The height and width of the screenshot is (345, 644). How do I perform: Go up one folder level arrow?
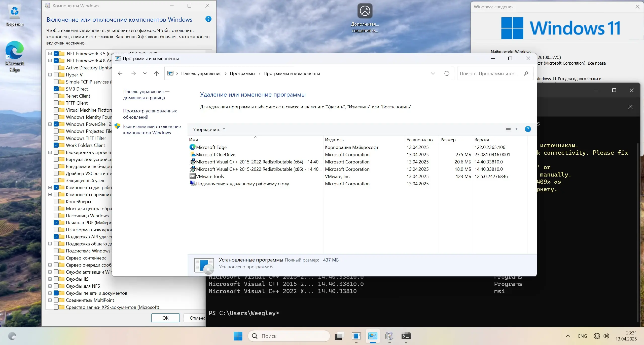tap(156, 73)
